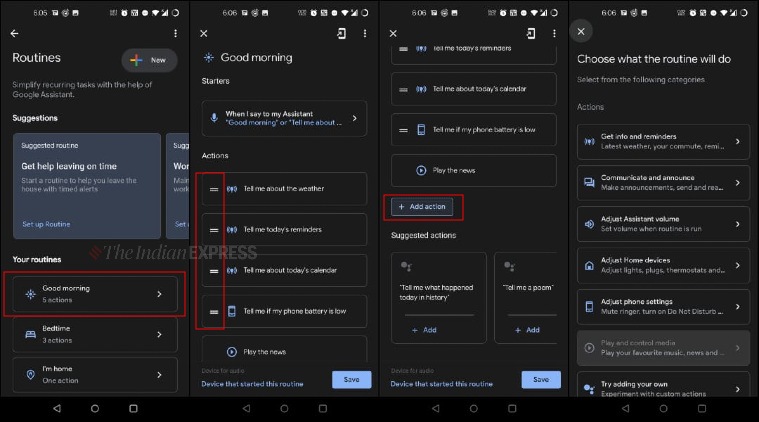Tap Adjust phone settings phone icon

click(589, 306)
